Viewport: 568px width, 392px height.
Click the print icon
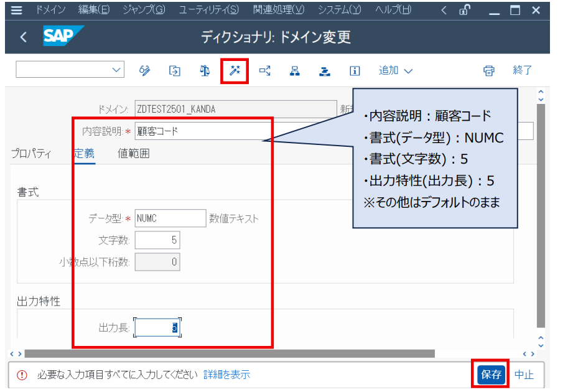click(488, 71)
